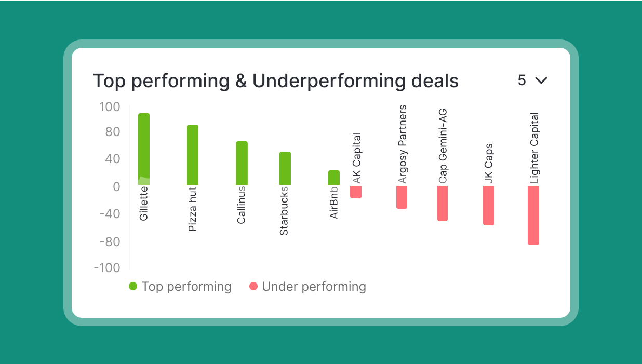The image size is (642, 364).
Task: Click the pink Under performing legend dot
Action: (x=253, y=286)
